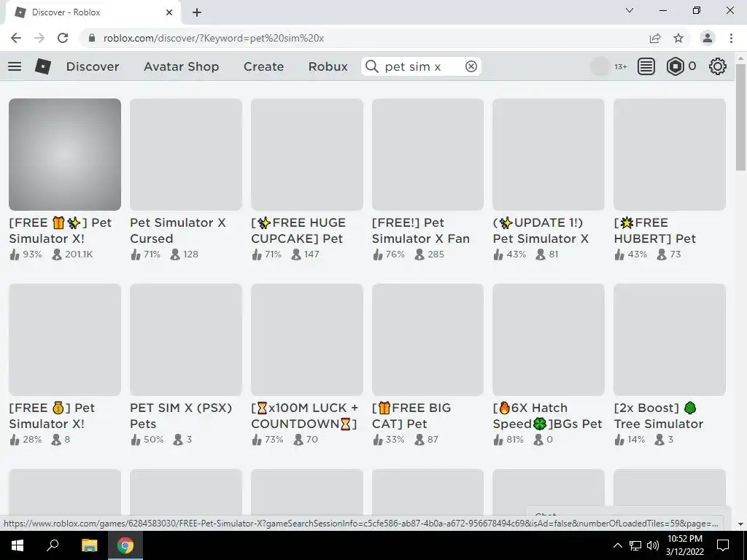Open the Avatar Shop page

(181, 66)
